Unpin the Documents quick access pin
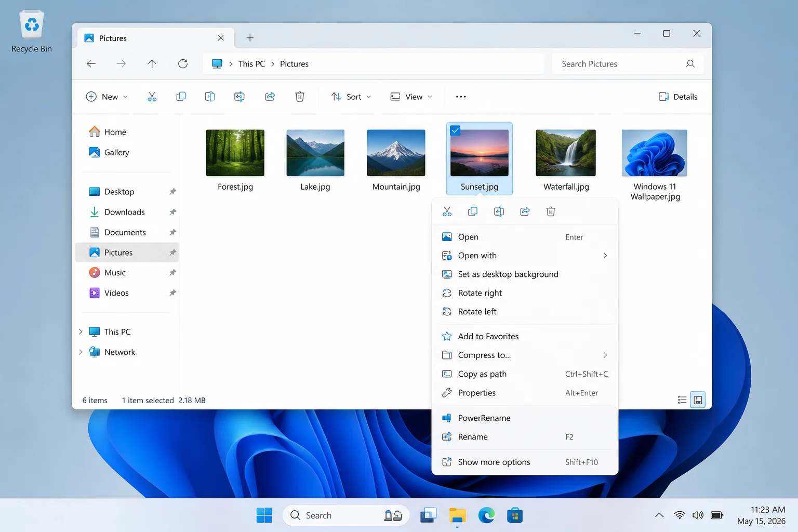This screenshot has height=532, width=798. tap(172, 232)
